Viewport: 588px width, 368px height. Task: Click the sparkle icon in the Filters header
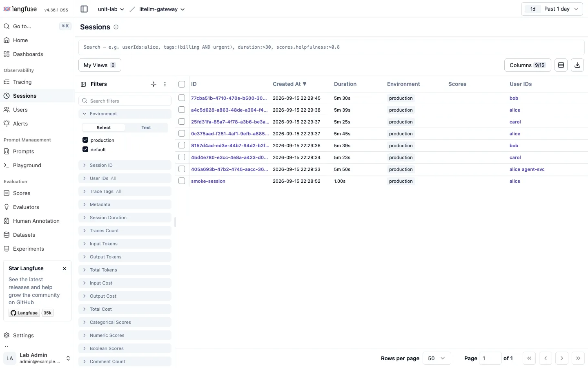154,84
